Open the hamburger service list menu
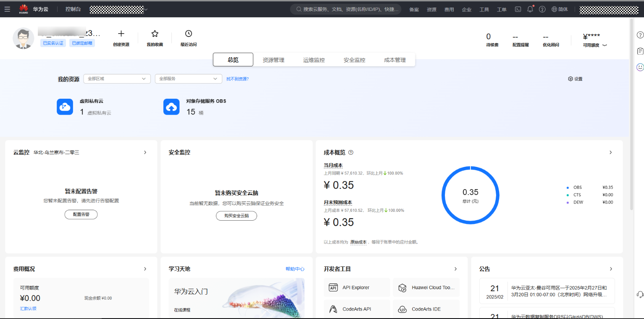 7,9
